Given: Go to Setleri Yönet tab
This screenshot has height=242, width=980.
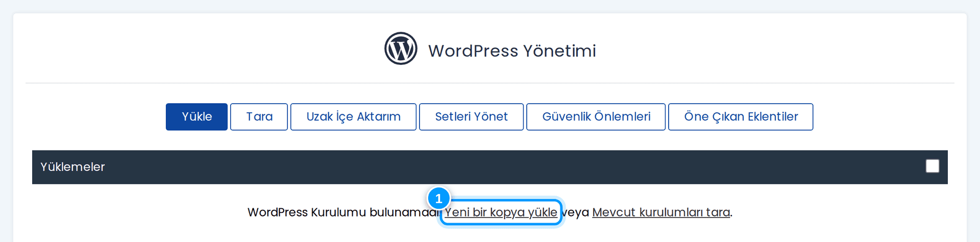Looking at the screenshot, I should click(x=471, y=117).
